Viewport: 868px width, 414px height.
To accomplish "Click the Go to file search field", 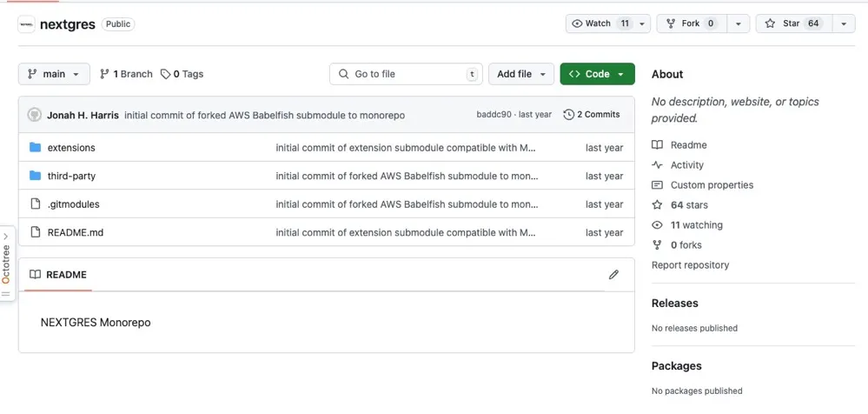I will coord(407,74).
